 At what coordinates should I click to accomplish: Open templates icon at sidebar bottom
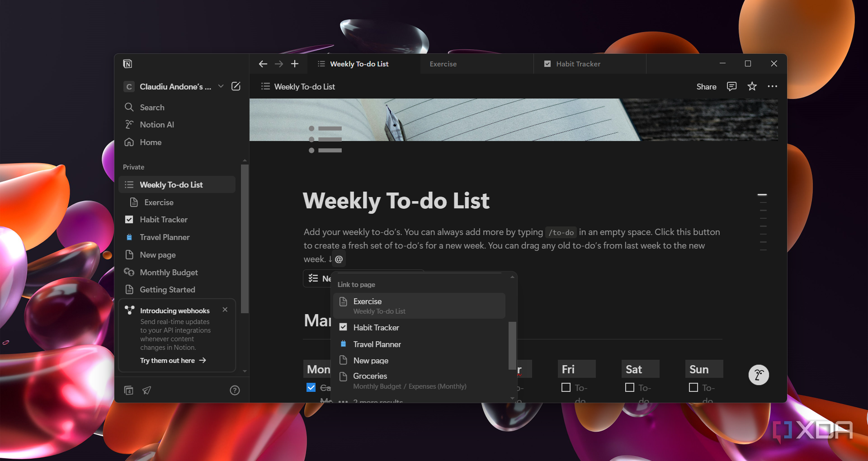tap(129, 390)
